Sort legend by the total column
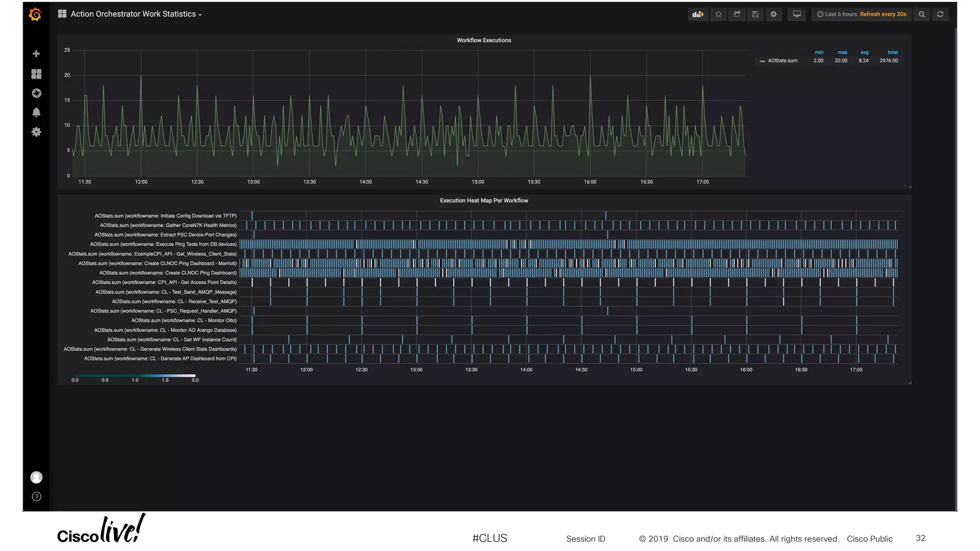This screenshot has width=980, height=551. [892, 52]
